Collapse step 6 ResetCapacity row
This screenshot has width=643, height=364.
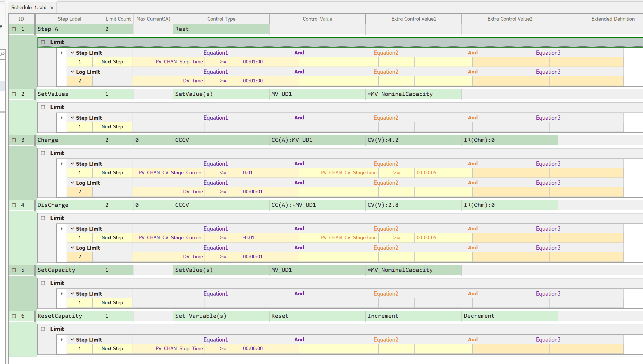[x=14, y=316]
